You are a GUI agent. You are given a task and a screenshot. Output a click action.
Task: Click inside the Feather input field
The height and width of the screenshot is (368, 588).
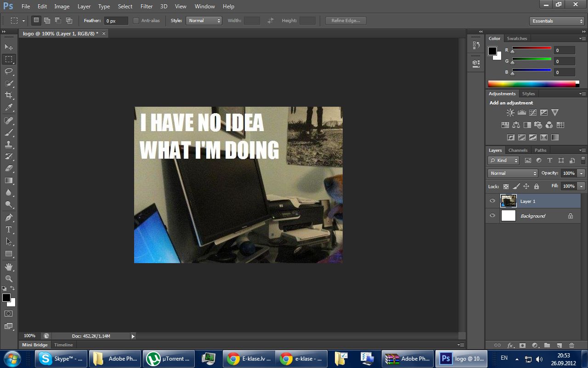point(115,21)
